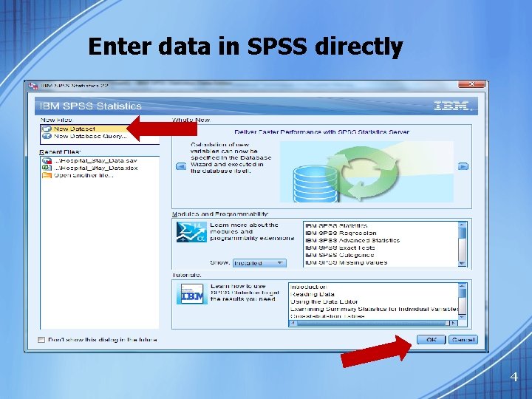Click the OK button
Image resolution: width=532 pixels, height=399 pixels.
pyautogui.click(x=431, y=340)
